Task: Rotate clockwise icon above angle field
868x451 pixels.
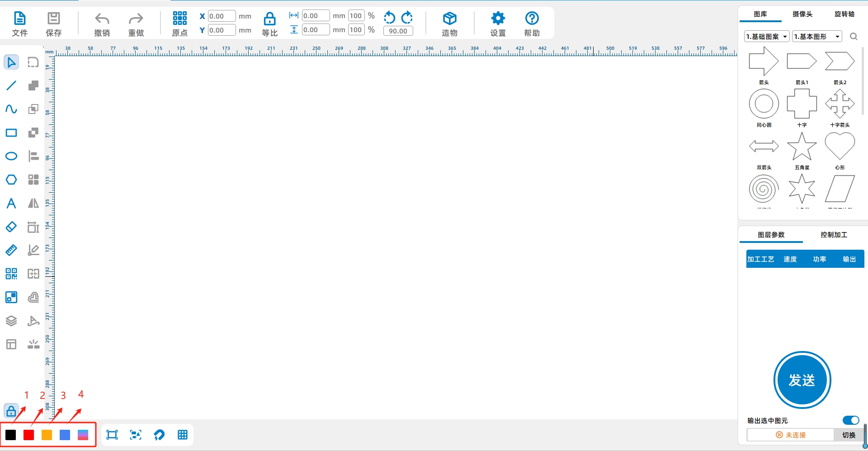Action: (x=407, y=18)
